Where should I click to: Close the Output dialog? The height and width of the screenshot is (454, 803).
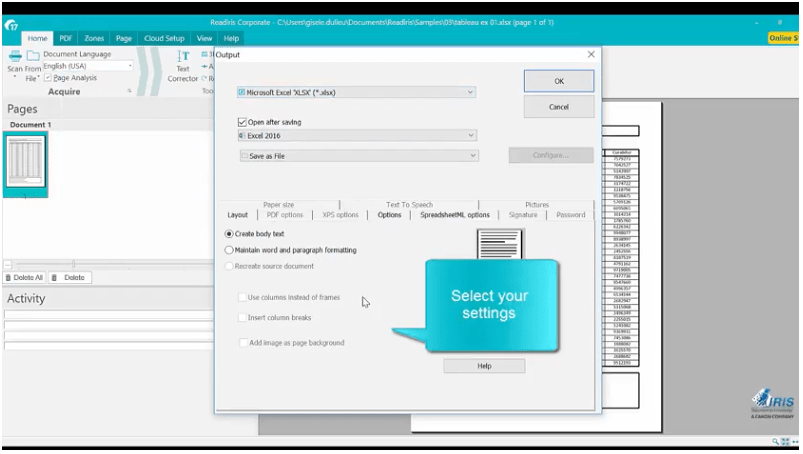point(591,54)
